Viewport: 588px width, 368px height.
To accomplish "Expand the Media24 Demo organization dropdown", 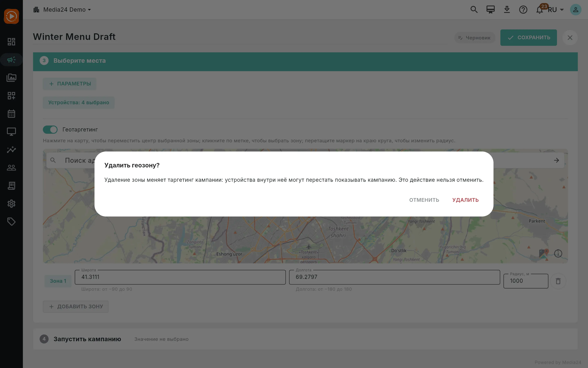I will (62, 10).
